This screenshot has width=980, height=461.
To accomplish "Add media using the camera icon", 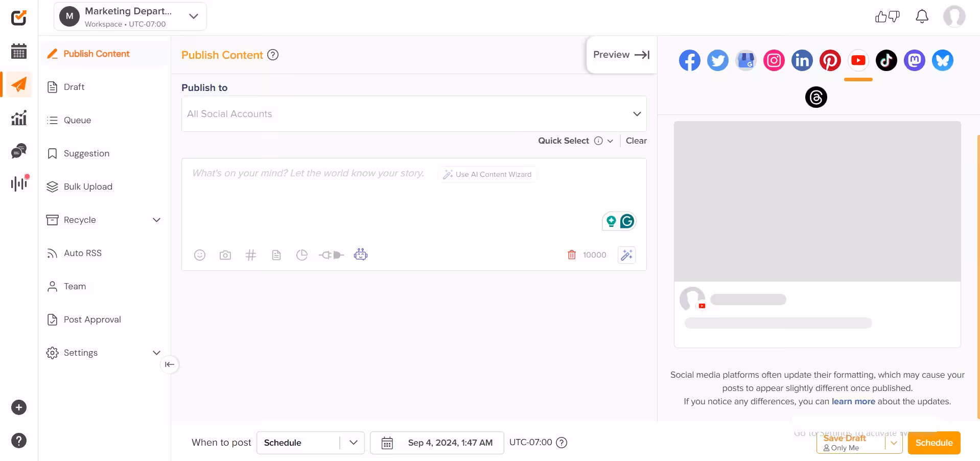I will tap(225, 255).
